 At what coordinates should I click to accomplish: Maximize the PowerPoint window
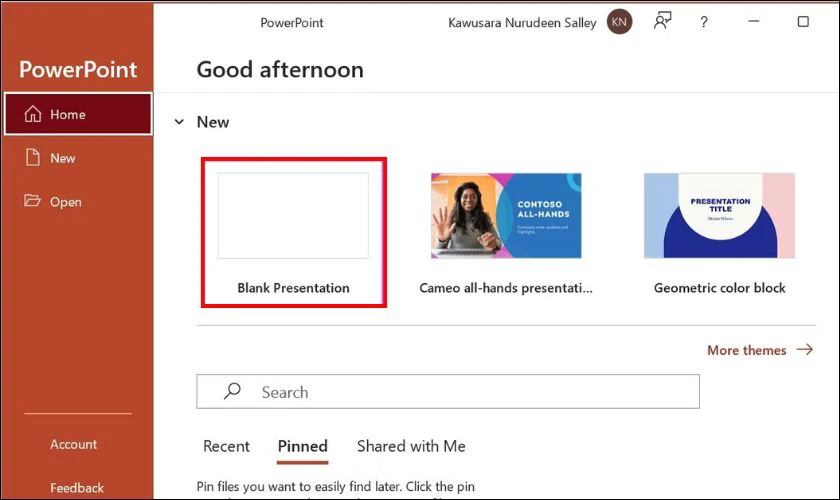tap(803, 21)
